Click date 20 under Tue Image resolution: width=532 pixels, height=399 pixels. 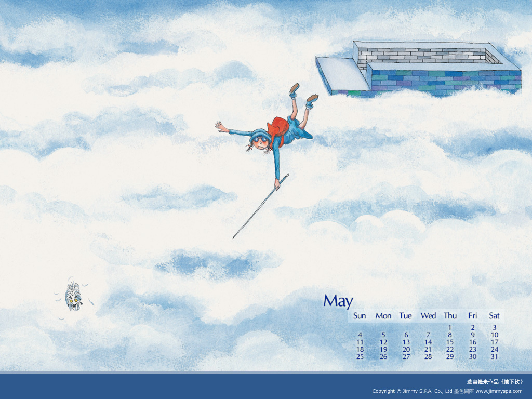pos(406,350)
